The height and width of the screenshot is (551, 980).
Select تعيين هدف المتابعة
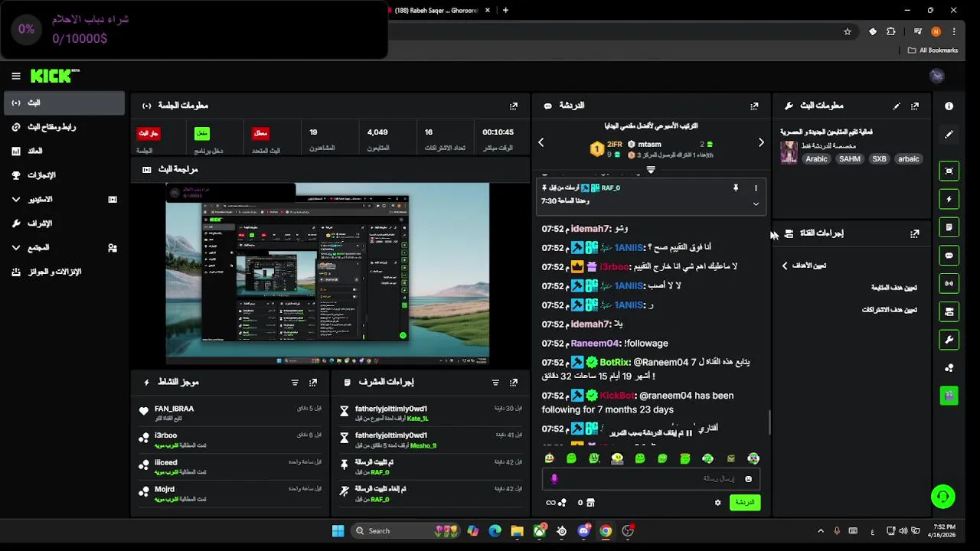pos(893,288)
